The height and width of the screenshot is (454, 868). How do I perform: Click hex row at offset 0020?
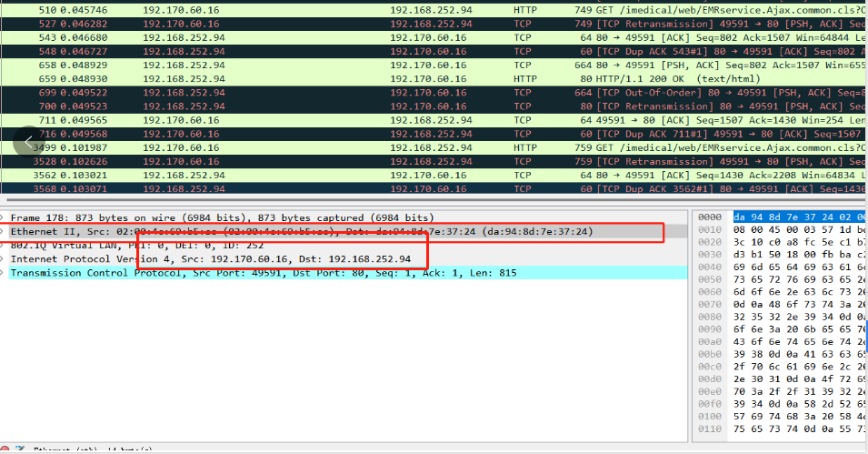pos(780,242)
